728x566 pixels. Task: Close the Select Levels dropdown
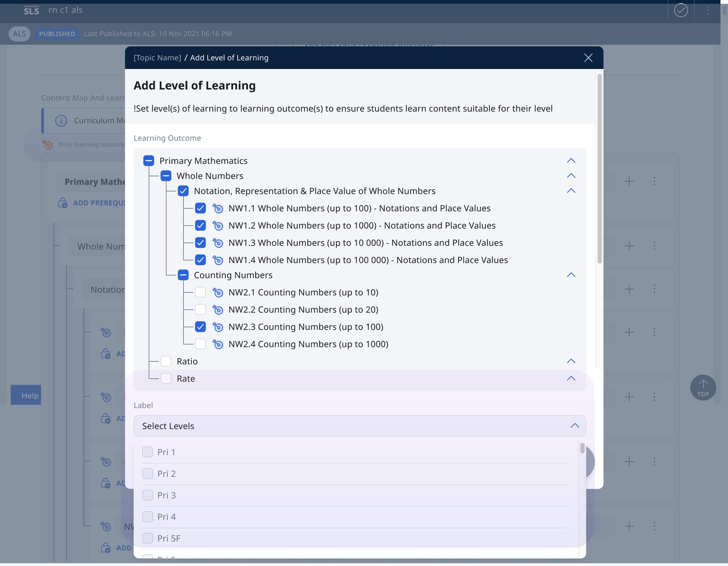coord(574,426)
